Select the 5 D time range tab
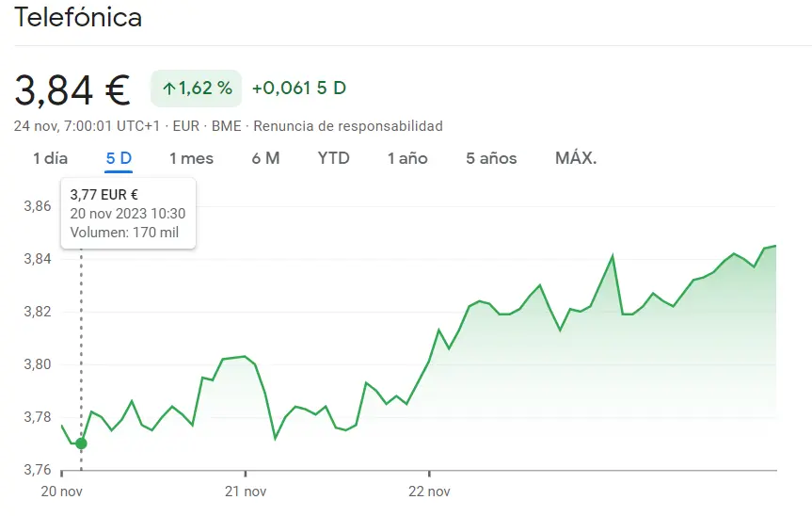The height and width of the screenshot is (516, 812). point(119,158)
